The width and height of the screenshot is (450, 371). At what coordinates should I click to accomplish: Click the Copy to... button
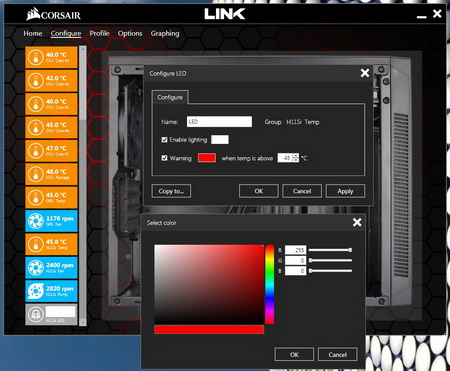coord(171,191)
